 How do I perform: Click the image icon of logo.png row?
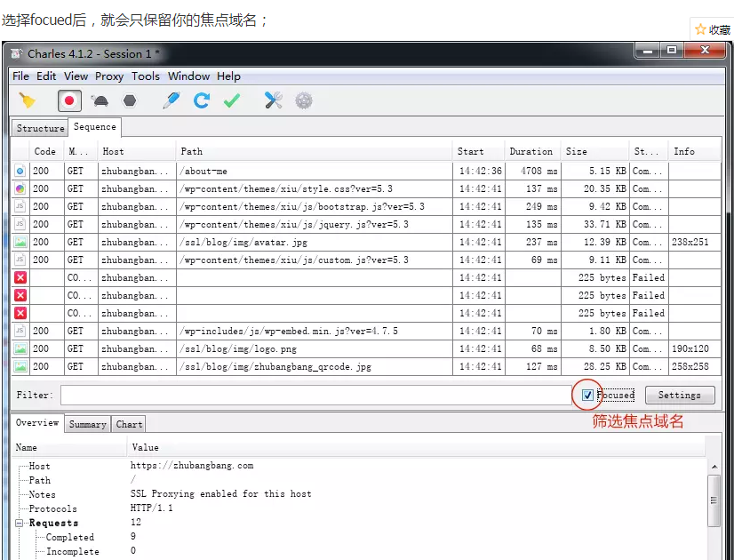[x=20, y=348]
